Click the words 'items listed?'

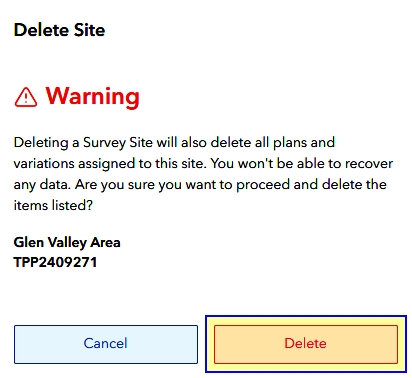pyautogui.click(x=53, y=205)
